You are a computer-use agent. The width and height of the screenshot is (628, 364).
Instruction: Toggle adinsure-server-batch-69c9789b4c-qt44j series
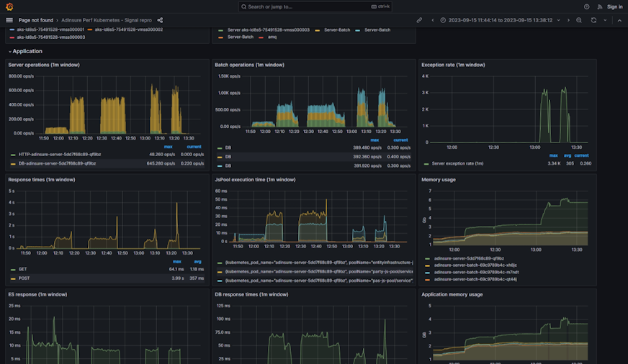click(475, 279)
